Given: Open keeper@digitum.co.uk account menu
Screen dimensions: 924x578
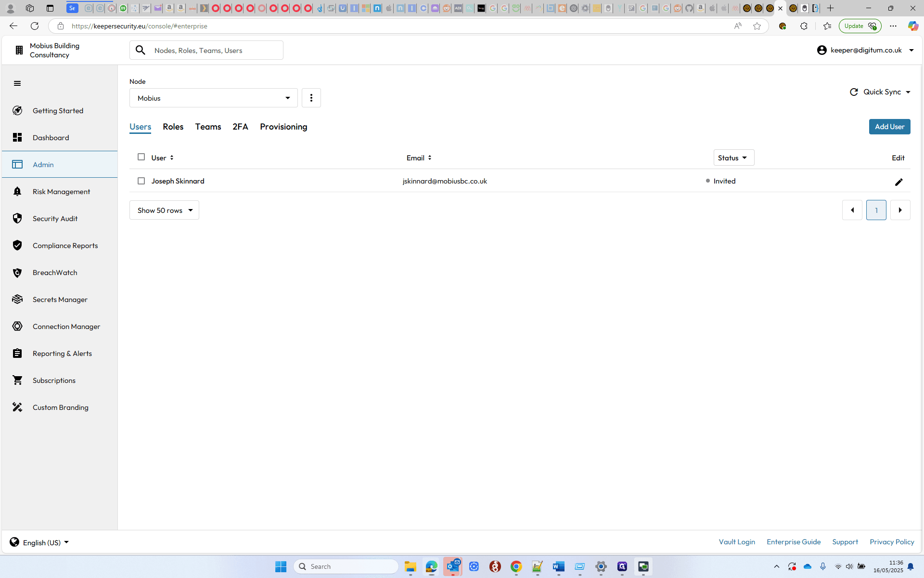Looking at the screenshot, I should click(x=865, y=50).
